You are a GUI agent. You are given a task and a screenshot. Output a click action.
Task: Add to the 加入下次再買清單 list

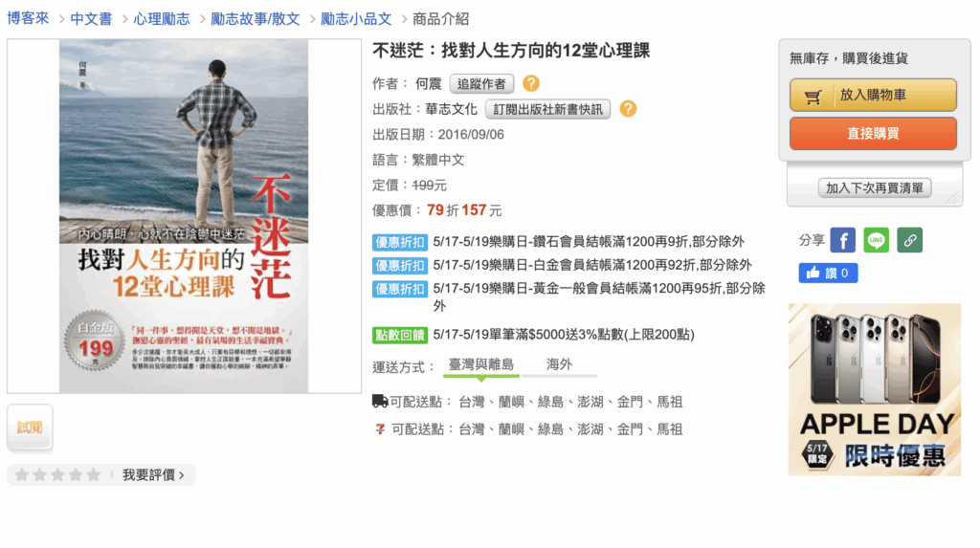tap(875, 187)
